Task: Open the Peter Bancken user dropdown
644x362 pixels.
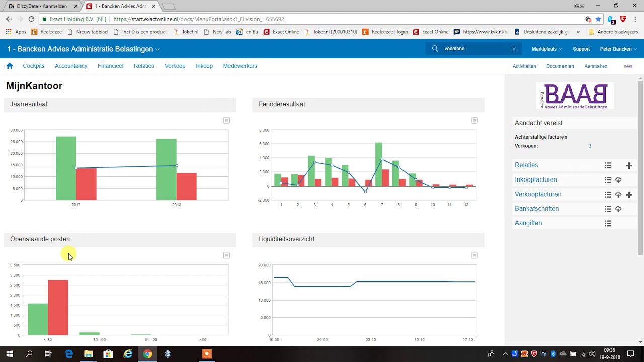Action: [x=618, y=49]
